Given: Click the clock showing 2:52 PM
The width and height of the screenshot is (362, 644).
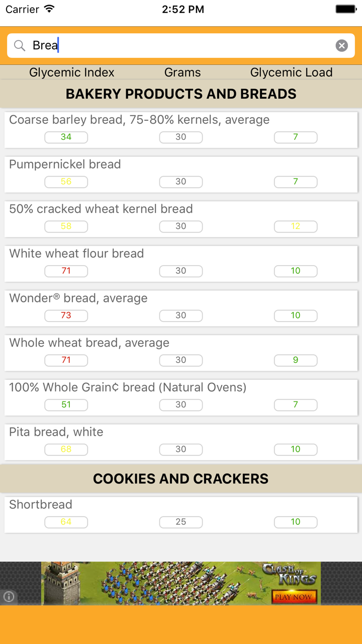Looking at the screenshot, I should tap(183, 9).
